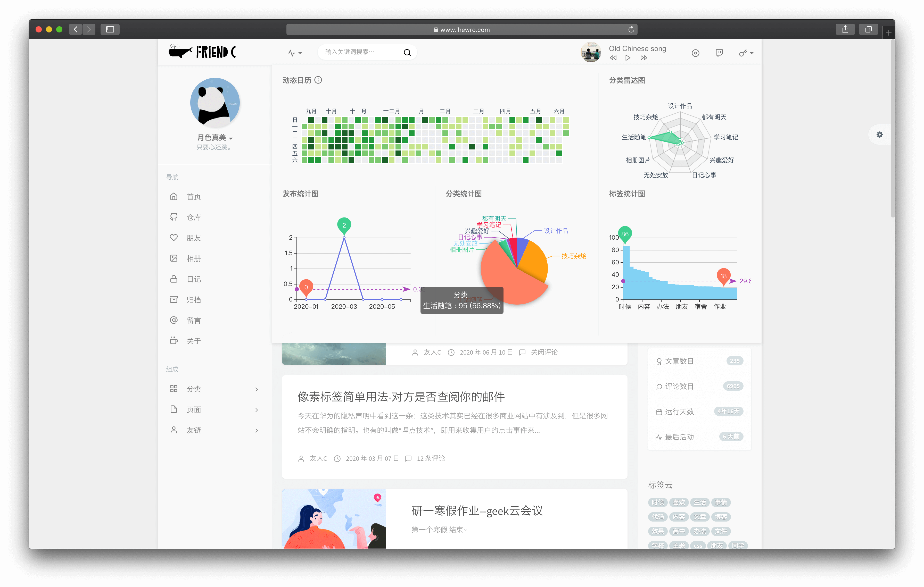The height and width of the screenshot is (587, 924).
Task: Open the activity pulse dropdown in header
Action: click(x=294, y=53)
